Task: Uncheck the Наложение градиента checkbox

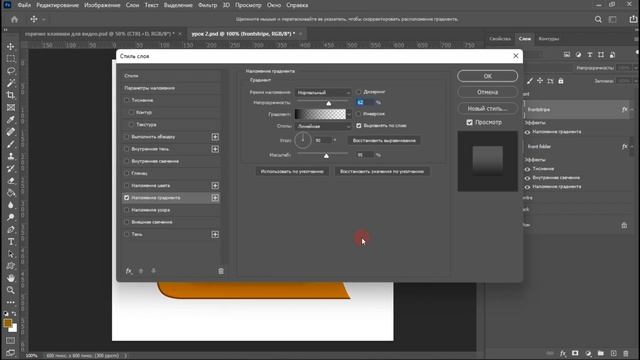Action: pos(127,198)
